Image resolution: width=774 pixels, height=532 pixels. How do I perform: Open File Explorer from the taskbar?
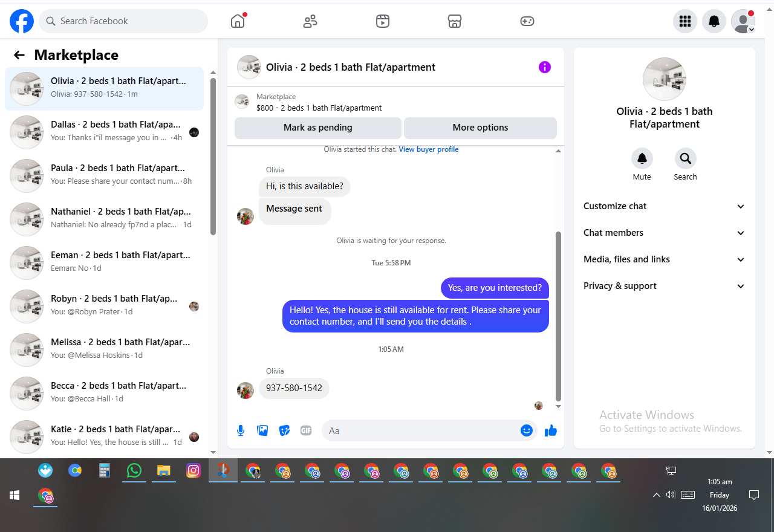point(164,470)
